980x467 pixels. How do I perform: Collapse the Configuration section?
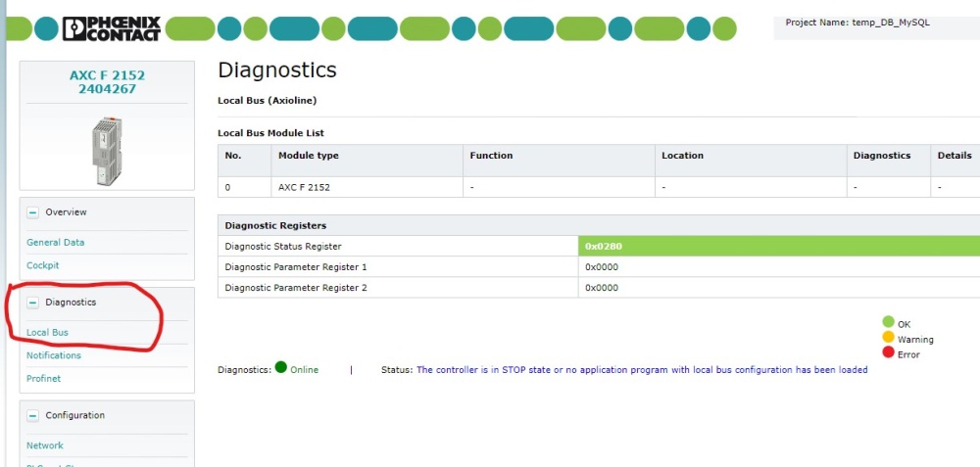[32, 416]
